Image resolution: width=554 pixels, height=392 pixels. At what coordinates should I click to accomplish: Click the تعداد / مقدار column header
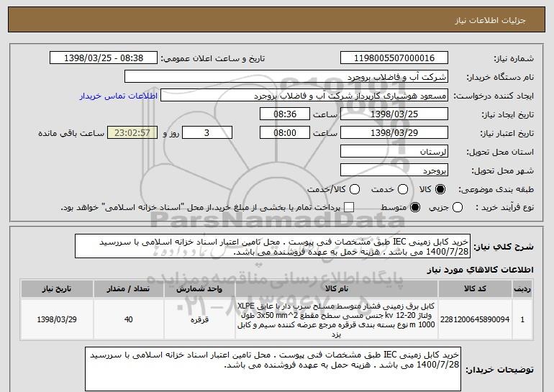click(128, 289)
